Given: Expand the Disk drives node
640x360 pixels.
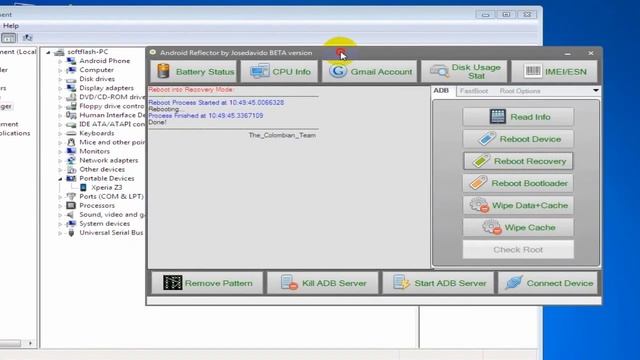Looking at the screenshot, I should click(x=60, y=79).
